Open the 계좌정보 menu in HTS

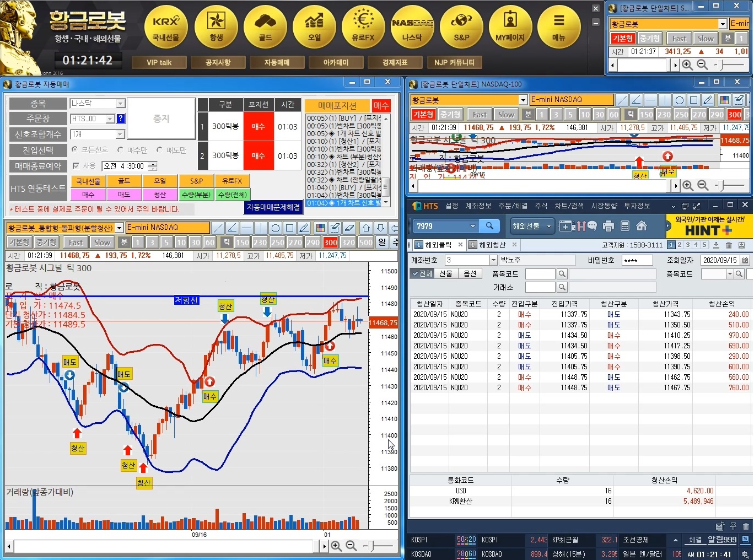pos(478,206)
